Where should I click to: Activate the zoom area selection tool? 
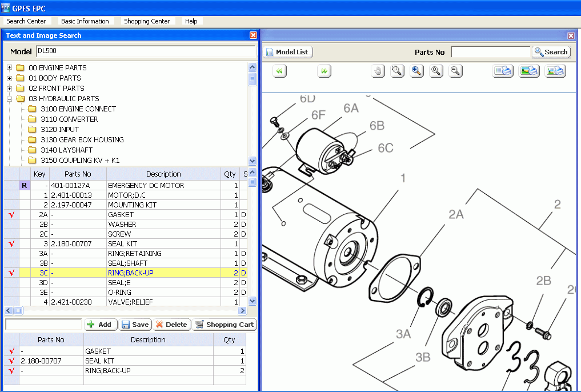397,71
